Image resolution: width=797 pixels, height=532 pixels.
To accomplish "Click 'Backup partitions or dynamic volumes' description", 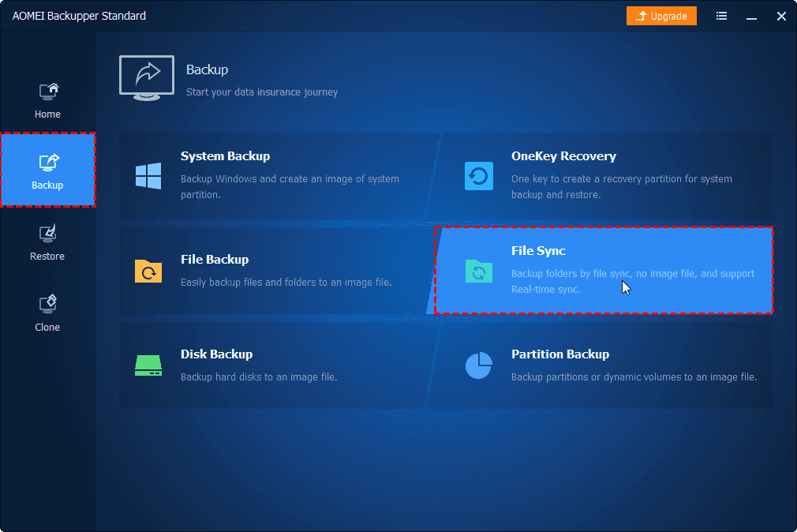I will point(634,377).
